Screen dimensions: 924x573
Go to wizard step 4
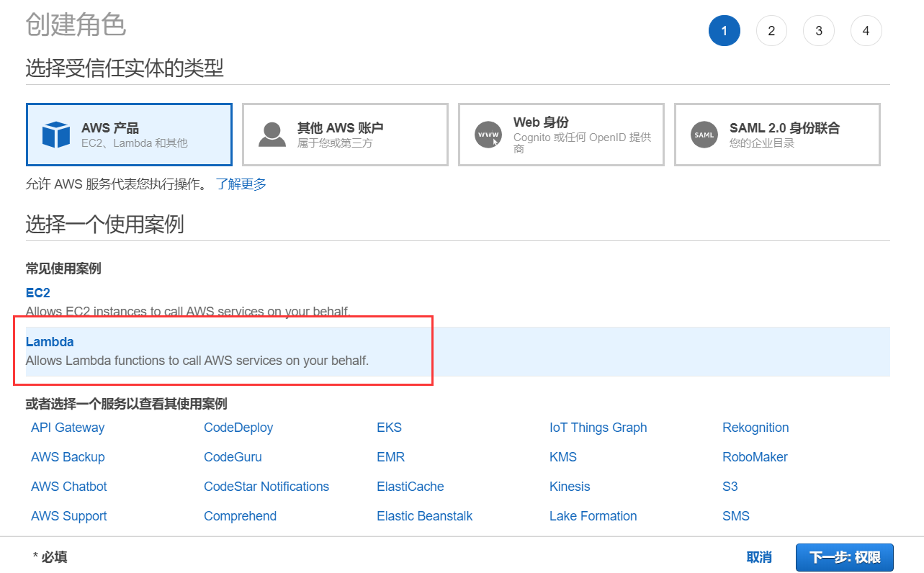866,31
